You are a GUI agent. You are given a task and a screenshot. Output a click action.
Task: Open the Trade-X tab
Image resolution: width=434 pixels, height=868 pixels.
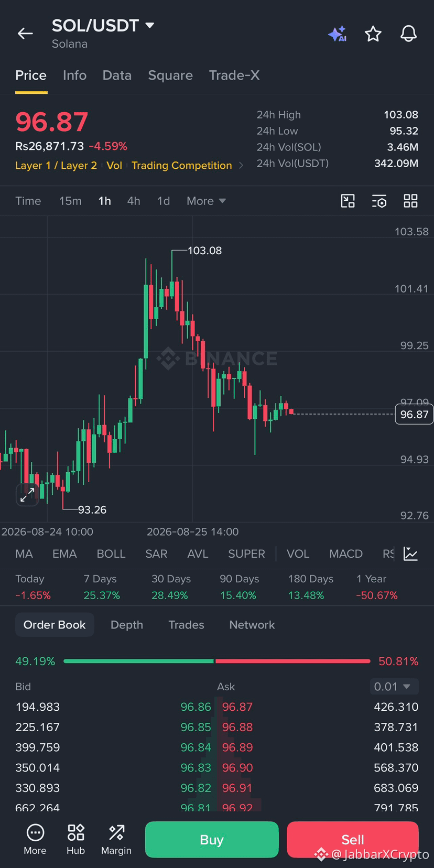(234, 75)
